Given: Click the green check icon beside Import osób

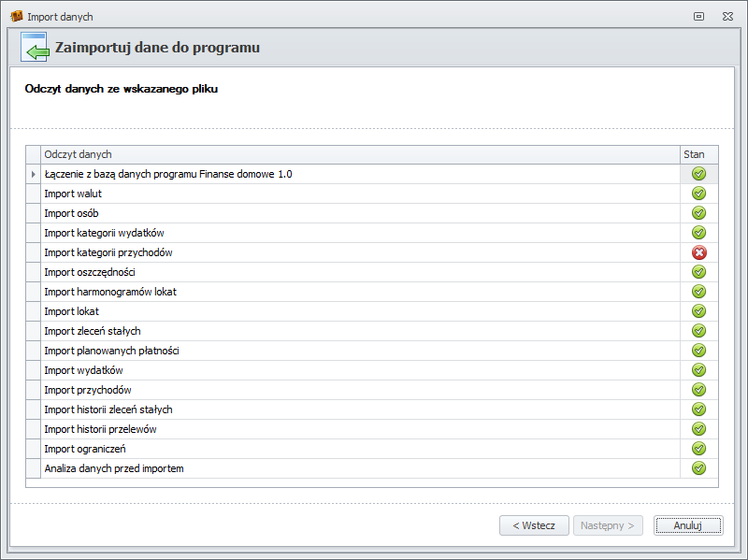Looking at the screenshot, I should [x=698, y=213].
